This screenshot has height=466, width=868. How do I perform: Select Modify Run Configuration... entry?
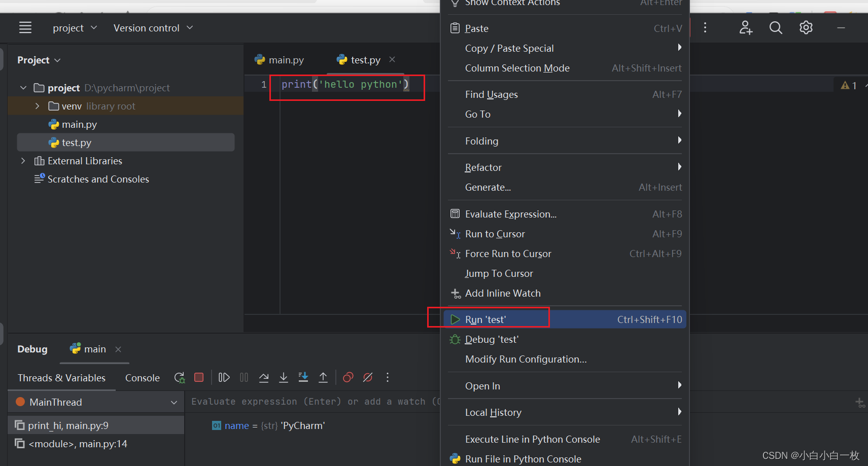click(566, 359)
